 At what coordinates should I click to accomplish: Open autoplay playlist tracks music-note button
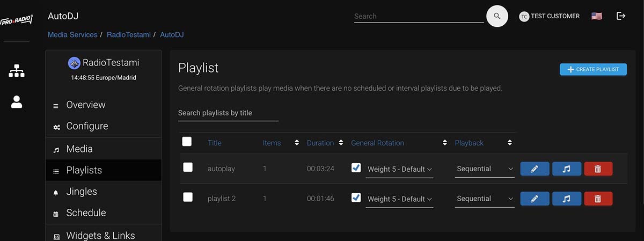point(566,169)
